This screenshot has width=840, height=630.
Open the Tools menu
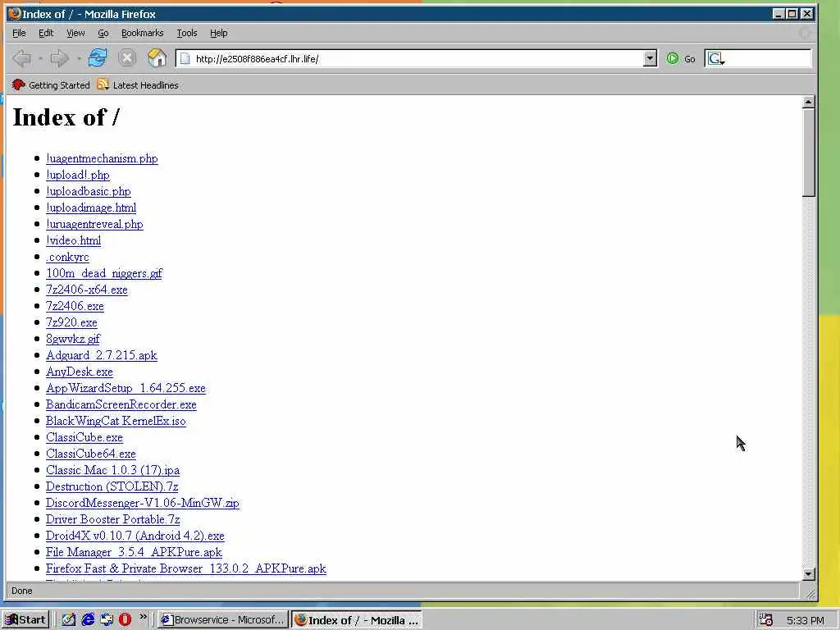(187, 33)
